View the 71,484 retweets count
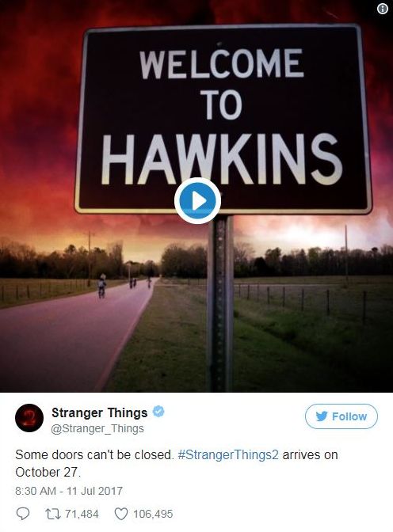The width and height of the screenshot is (393, 532). pyautogui.click(x=82, y=514)
